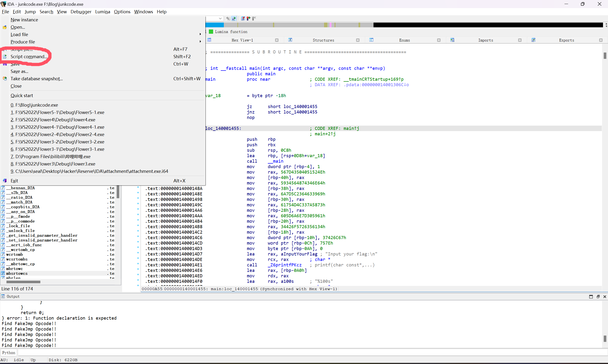The image size is (608, 364).
Task: Click the green Lumina function color swatch
Action: click(211, 32)
